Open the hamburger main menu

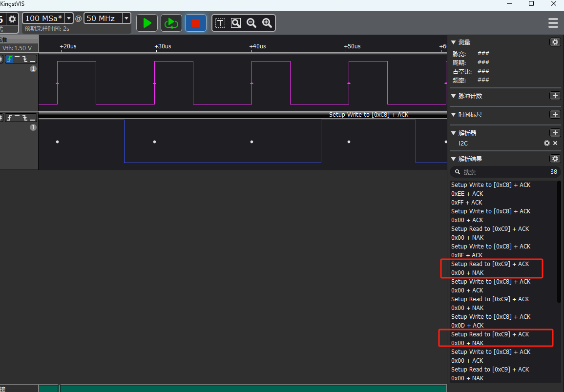pos(553,23)
